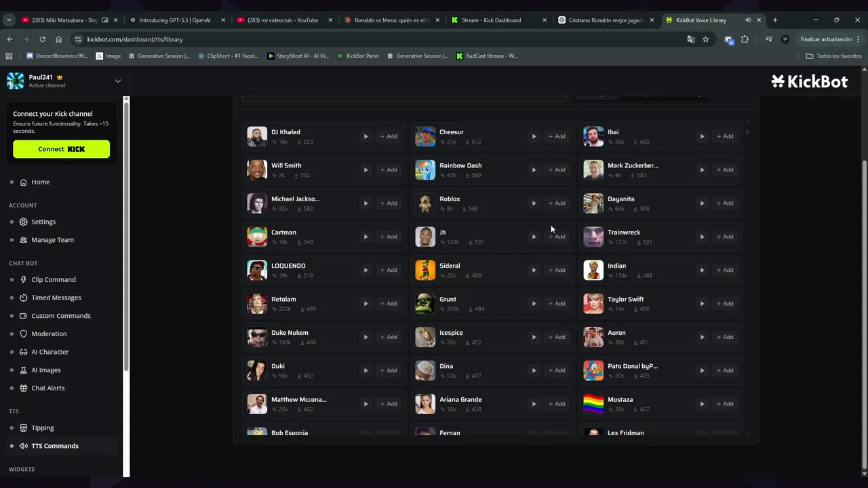Select TTS Commands in sidebar

pyautogui.click(x=62, y=446)
